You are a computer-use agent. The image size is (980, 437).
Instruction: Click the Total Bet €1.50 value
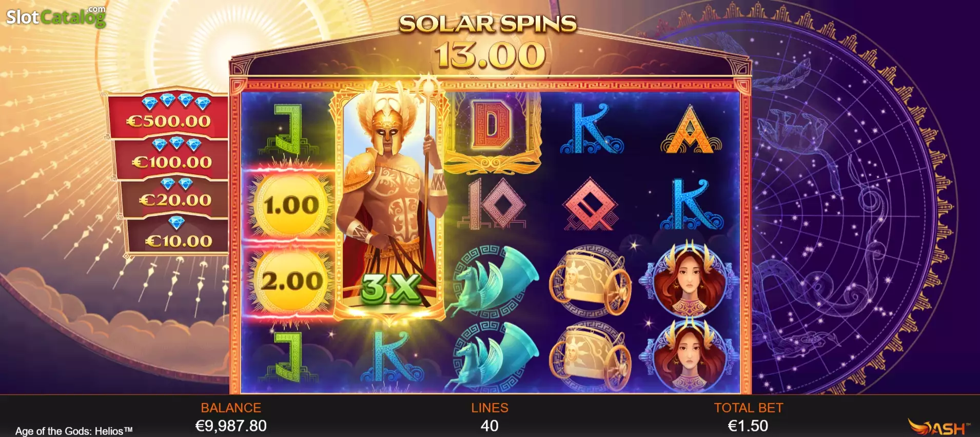748,426
